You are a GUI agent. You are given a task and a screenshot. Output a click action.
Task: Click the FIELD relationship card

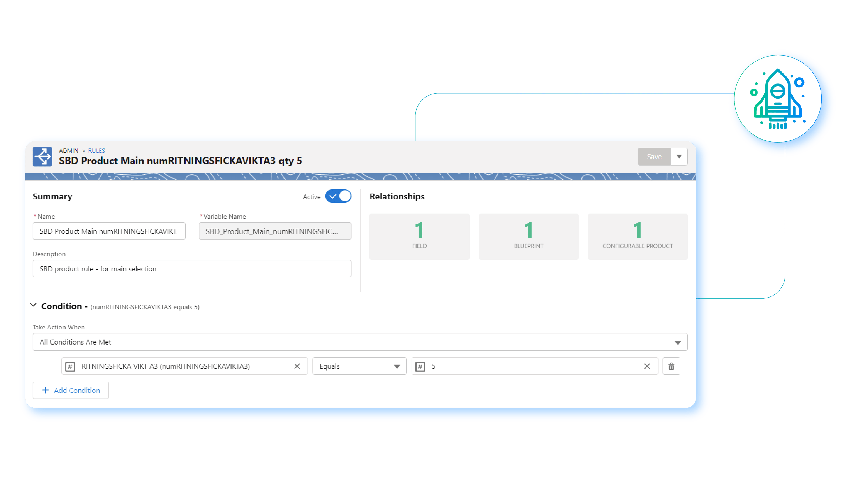point(419,236)
